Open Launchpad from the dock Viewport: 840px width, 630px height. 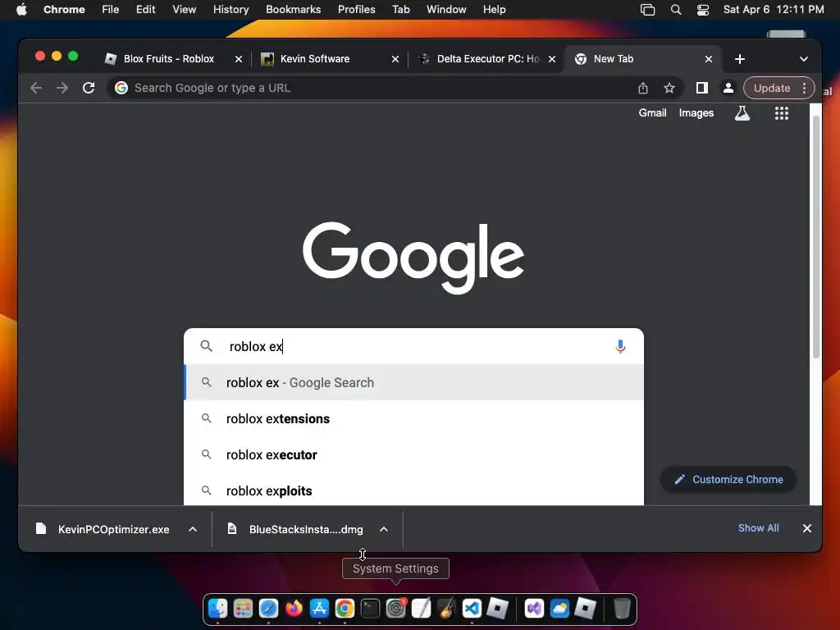click(243, 609)
